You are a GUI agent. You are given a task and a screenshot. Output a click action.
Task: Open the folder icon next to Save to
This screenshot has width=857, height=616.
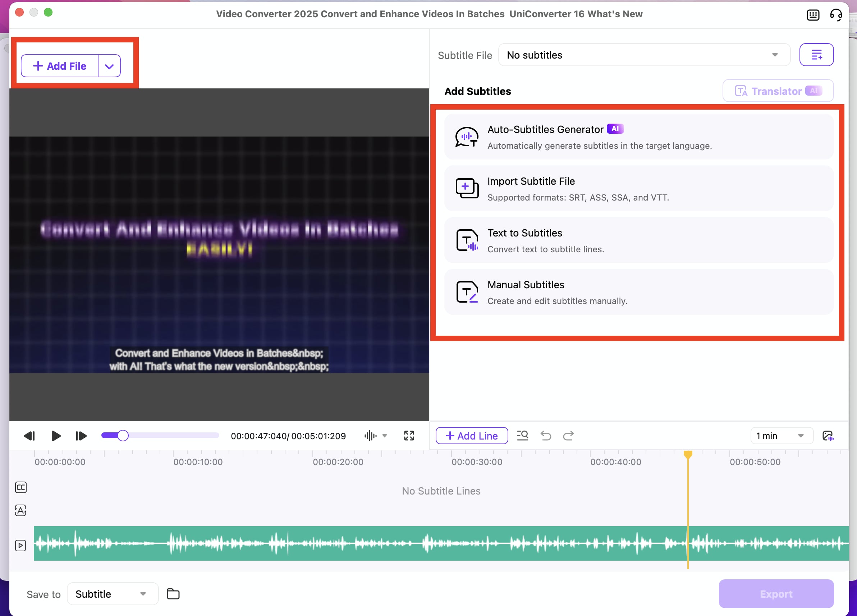click(173, 594)
